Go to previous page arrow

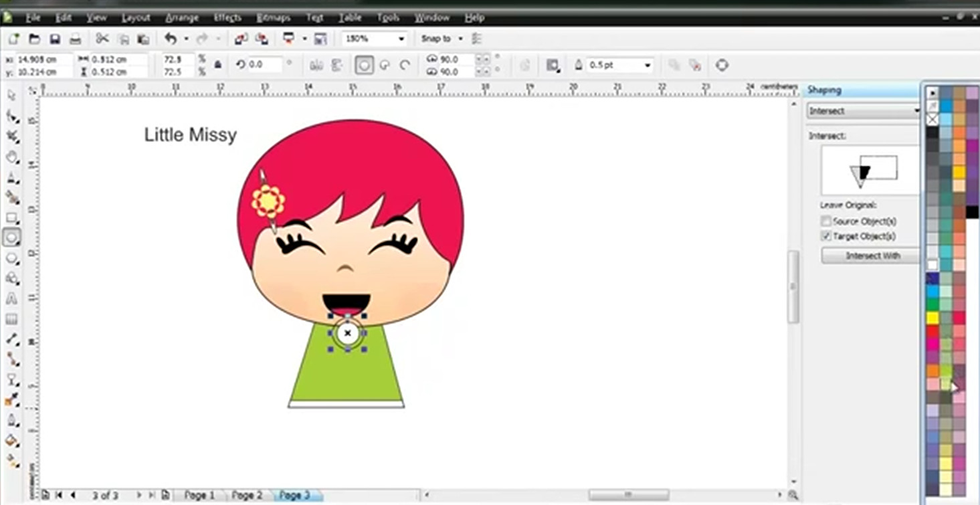click(x=73, y=496)
